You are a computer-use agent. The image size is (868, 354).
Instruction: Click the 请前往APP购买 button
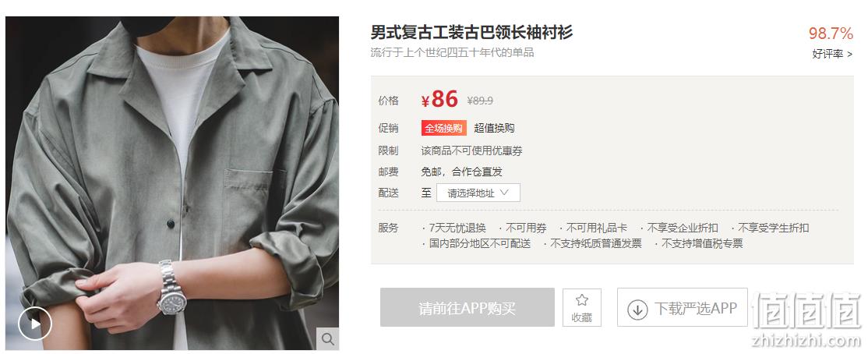tap(468, 307)
